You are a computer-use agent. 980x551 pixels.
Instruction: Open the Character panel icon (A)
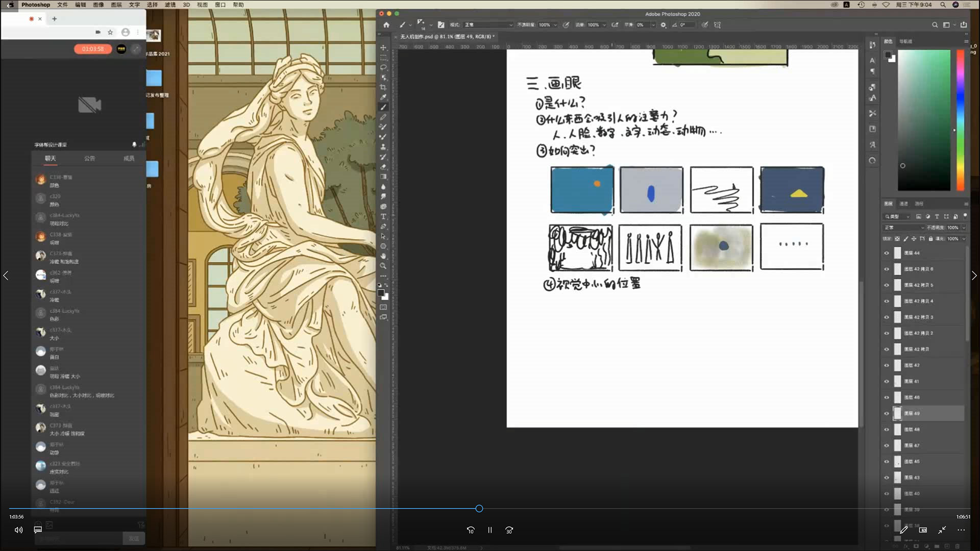pos(872,60)
